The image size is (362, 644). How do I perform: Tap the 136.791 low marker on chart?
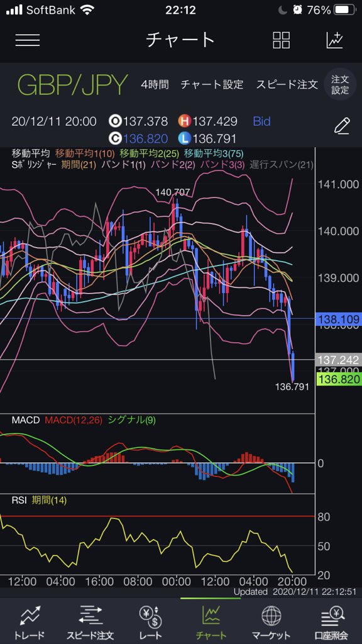[292, 387]
